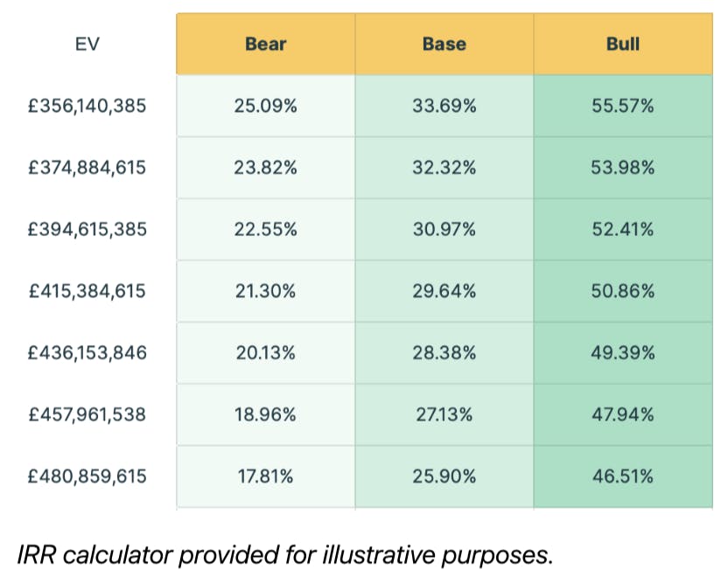The width and height of the screenshot is (728, 570).
Task: Select the Bull cell showing 52.41%
Action: click(x=622, y=229)
